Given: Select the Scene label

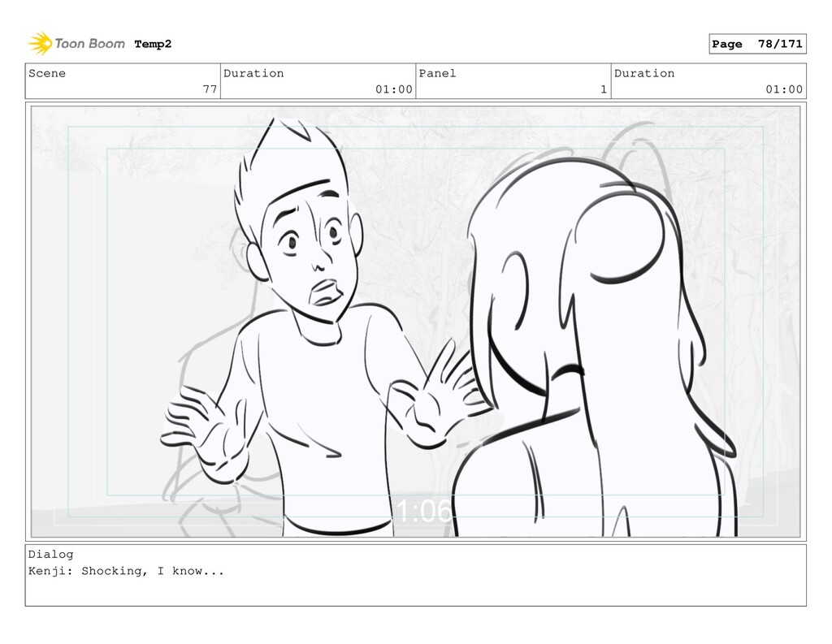Looking at the screenshot, I should point(47,73).
